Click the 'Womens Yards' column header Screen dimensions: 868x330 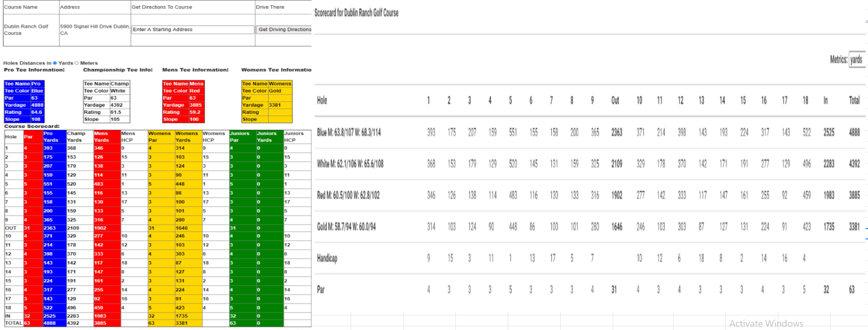pos(188,137)
